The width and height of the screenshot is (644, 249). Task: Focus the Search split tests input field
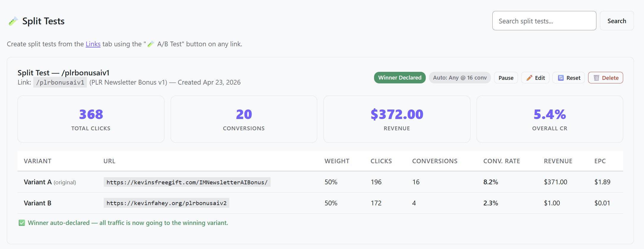544,21
